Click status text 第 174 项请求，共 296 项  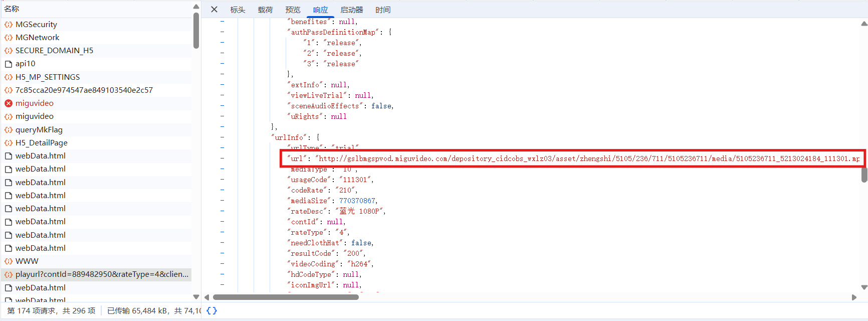click(x=51, y=311)
